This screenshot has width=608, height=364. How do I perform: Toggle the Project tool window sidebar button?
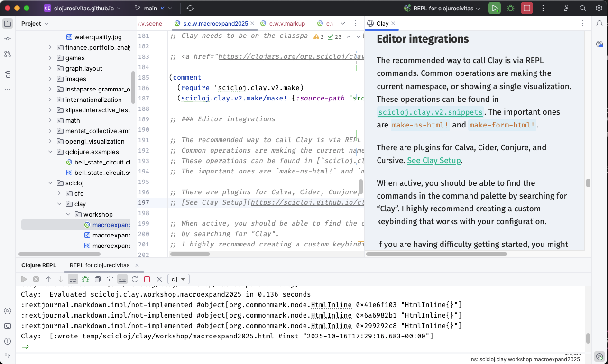(8, 24)
